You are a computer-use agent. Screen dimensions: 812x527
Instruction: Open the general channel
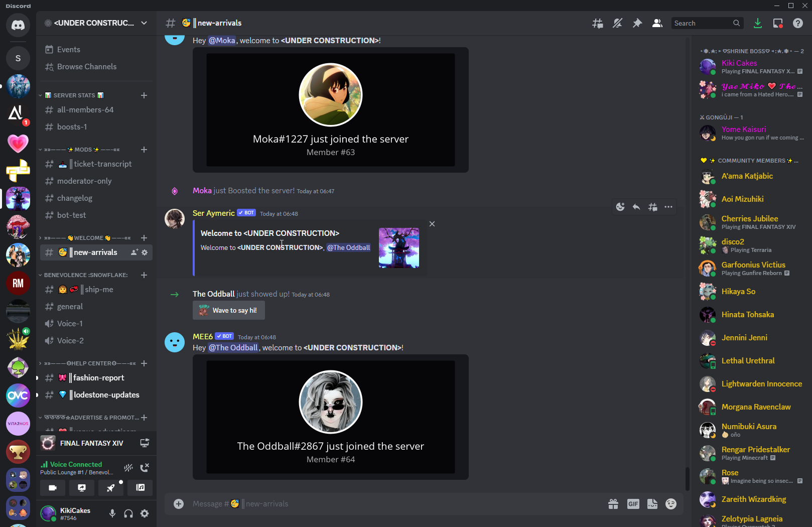pos(96,307)
